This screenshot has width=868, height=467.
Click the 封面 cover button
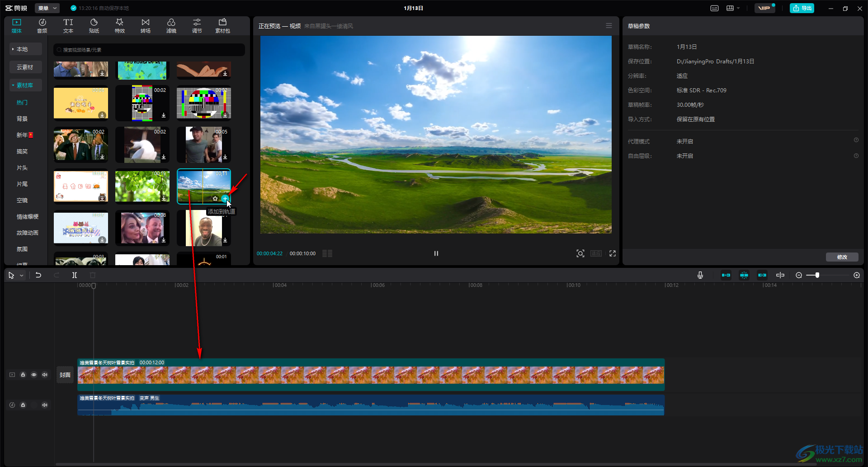point(65,375)
